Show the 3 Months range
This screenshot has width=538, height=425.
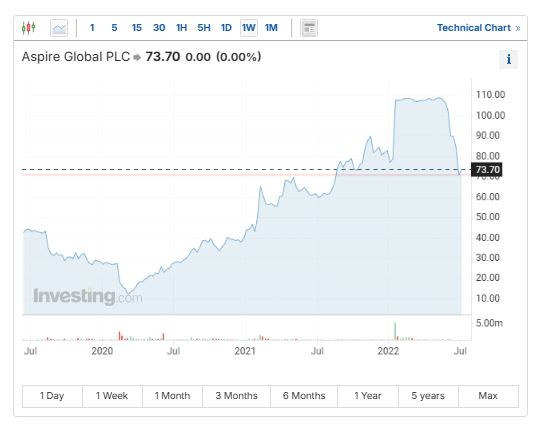coord(236,396)
